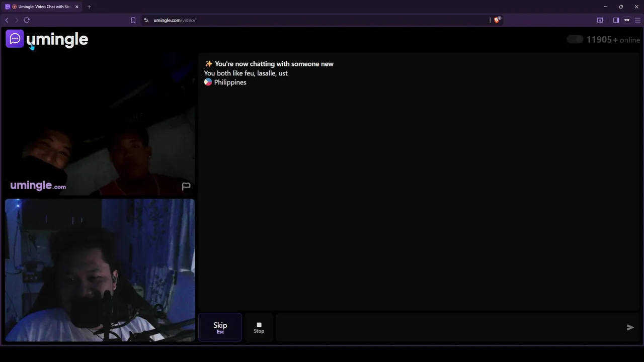Restore down the browser window

(x=621, y=7)
